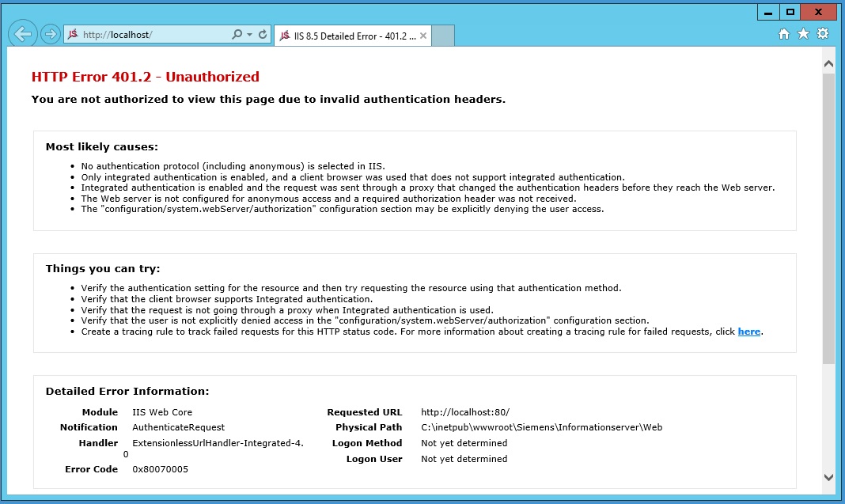The width and height of the screenshot is (845, 504).
Task: Go forward using the Forward arrow button
Action: tap(50, 35)
